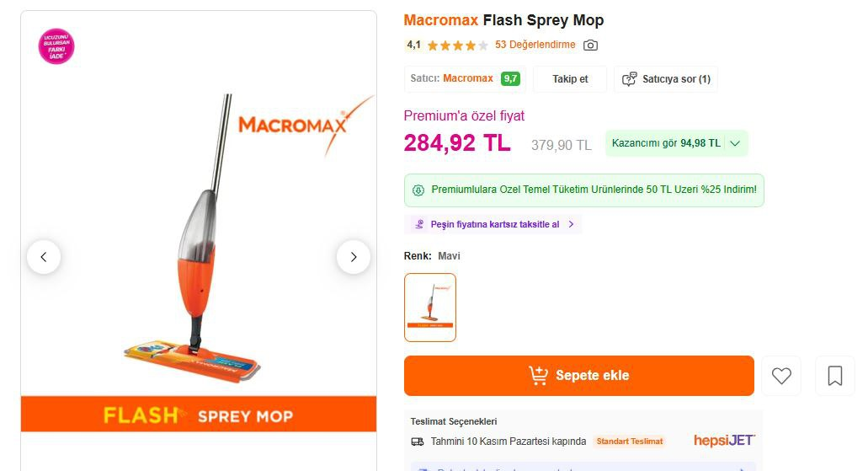Image resolution: width=868 pixels, height=471 pixels.
Task: Open Peşin fiyatına kartsız taksitle al
Action: click(494, 224)
